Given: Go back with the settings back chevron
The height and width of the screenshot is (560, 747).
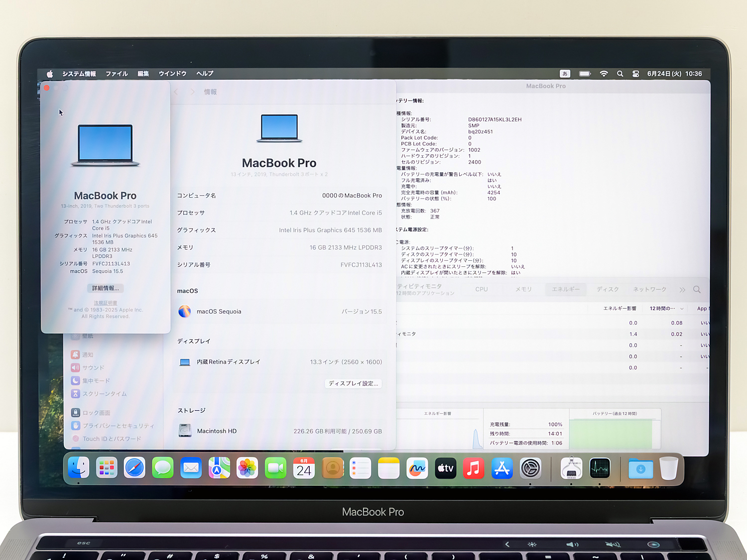Looking at the screenshot, I should click(x=176, y=92).
